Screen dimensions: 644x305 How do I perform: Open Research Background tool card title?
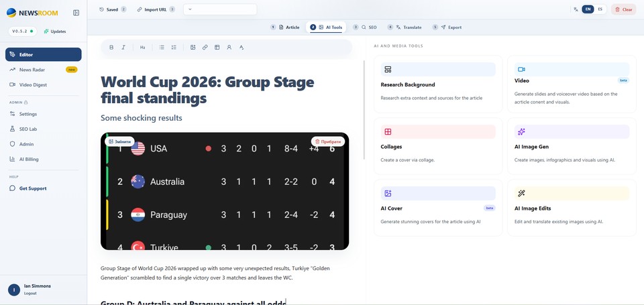point(407,84)
